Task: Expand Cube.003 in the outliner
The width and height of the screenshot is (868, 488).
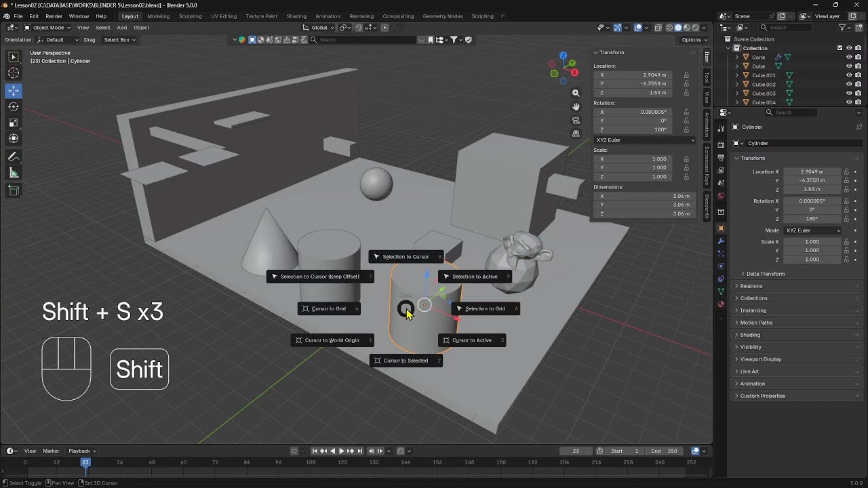Action: pos(737,94)
